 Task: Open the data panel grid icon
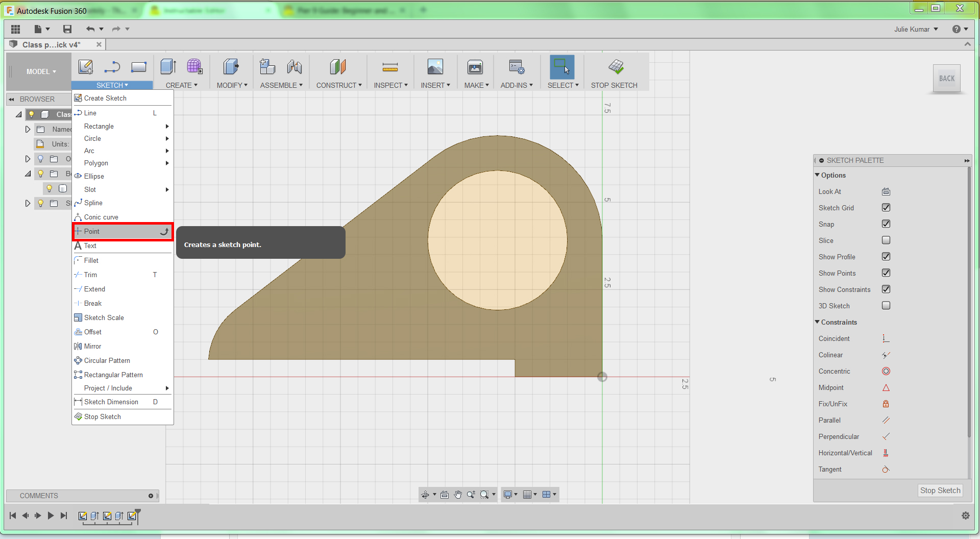coord(15,29)
